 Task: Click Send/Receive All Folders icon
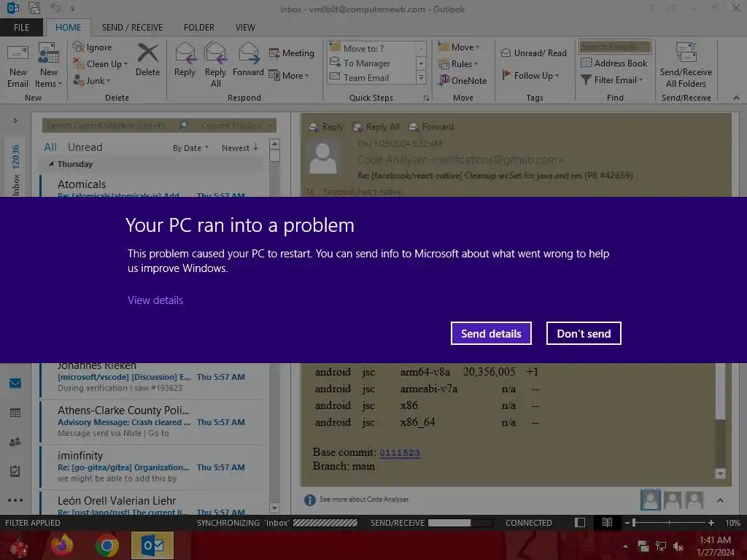tap(686, 52)
